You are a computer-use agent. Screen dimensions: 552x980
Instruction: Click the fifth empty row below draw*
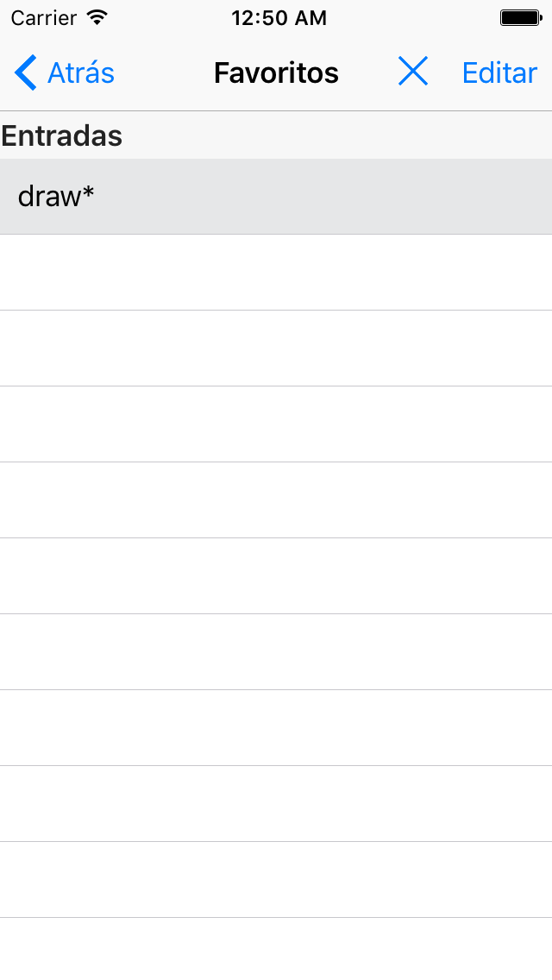pyautogui.click(x=276, y=576)
